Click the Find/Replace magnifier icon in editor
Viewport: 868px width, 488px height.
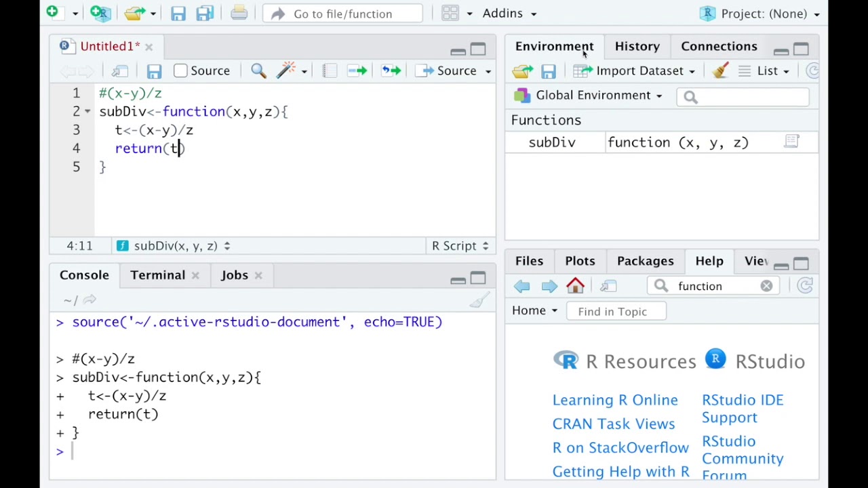[258, 70]
